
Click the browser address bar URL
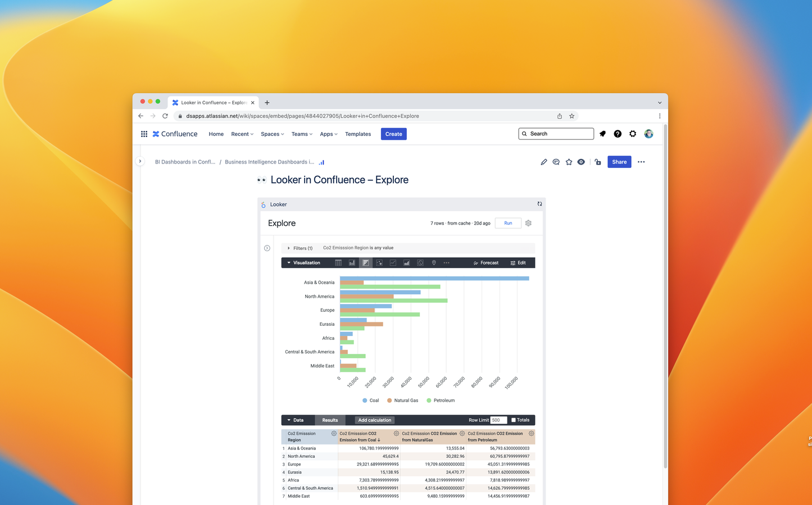pyautogui.click(x=302, y=116)
